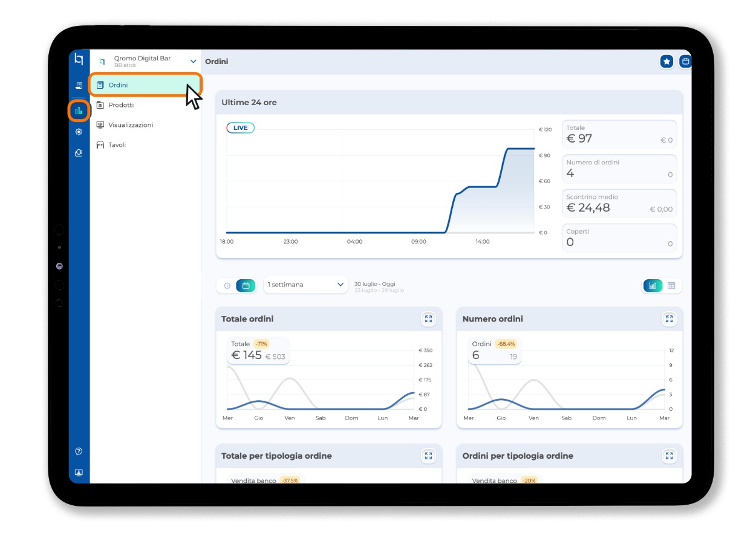Image resolution: width=756 pixels, height=556 pixels.
Task: Expand the Numero ordini chart to fullscreen
Action: [x=670, y=319]
